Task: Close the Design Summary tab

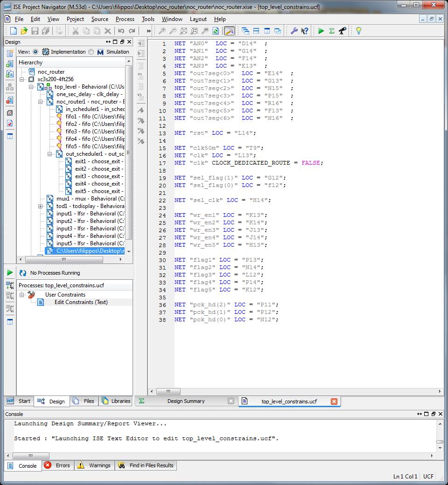Action: pos(231,401)
